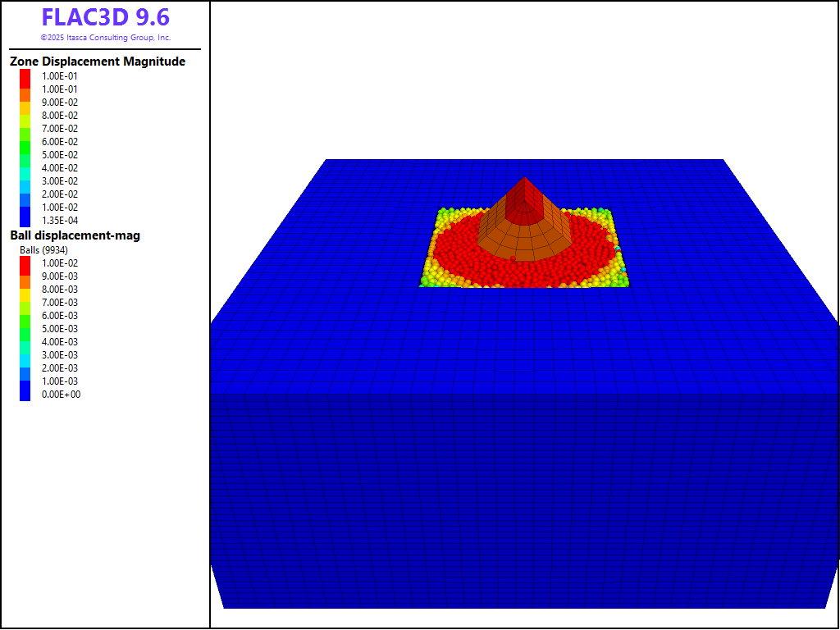Click the orange 9.00E-03 ball legend swatch
This screenshot has width=840, height=630.
pyautogui.click(x=25, y=276)
